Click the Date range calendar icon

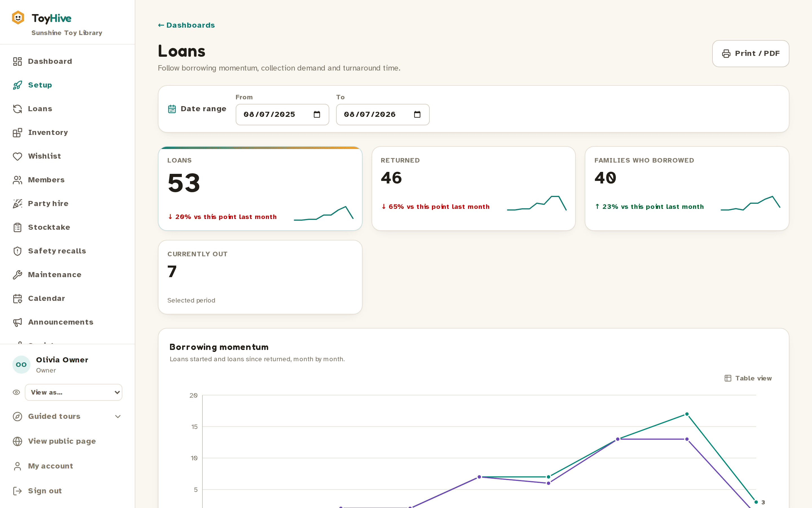[x=172, y=109]
